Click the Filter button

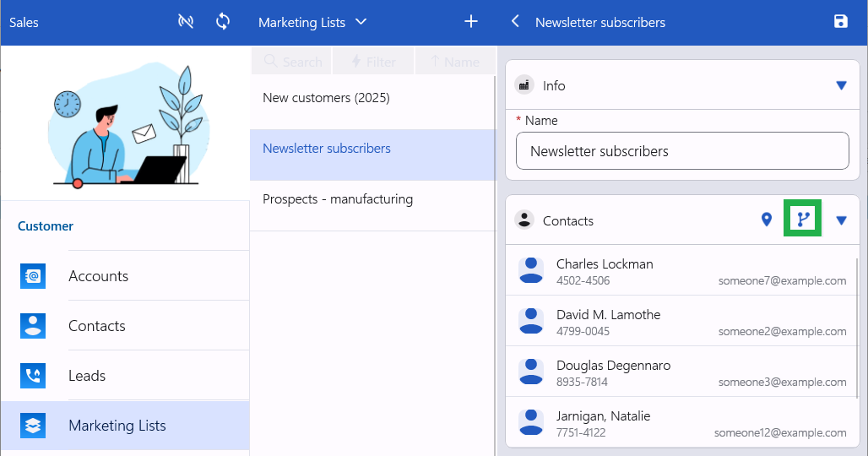click(372, 62)
